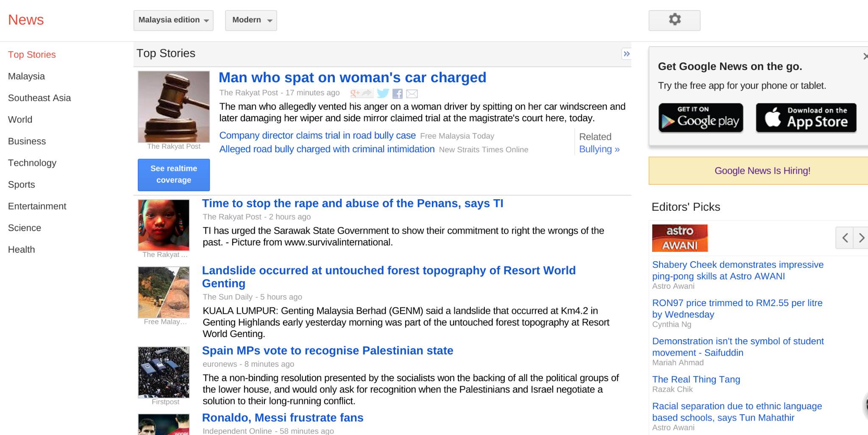This screenshot has width=868, height=435.
Task: Go to the Technology section
Action: tap(32, 163)
